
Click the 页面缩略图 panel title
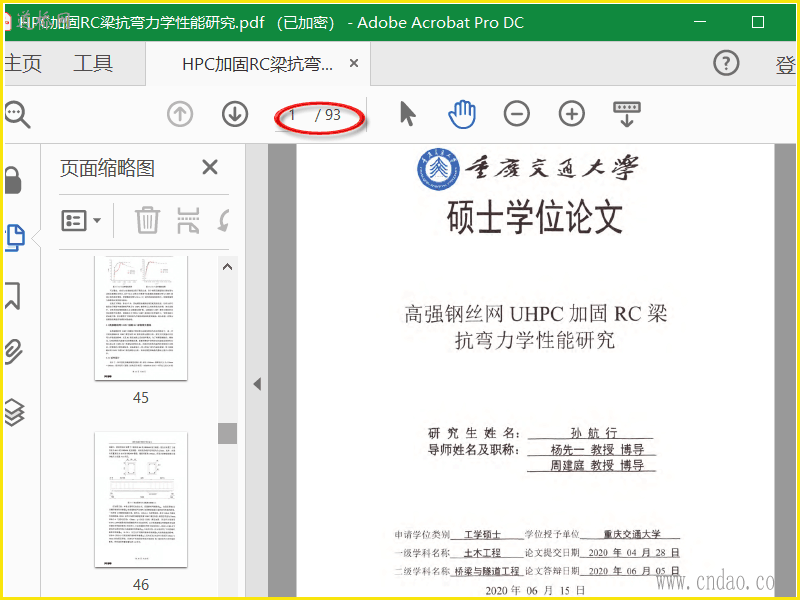tap(107, 168)
